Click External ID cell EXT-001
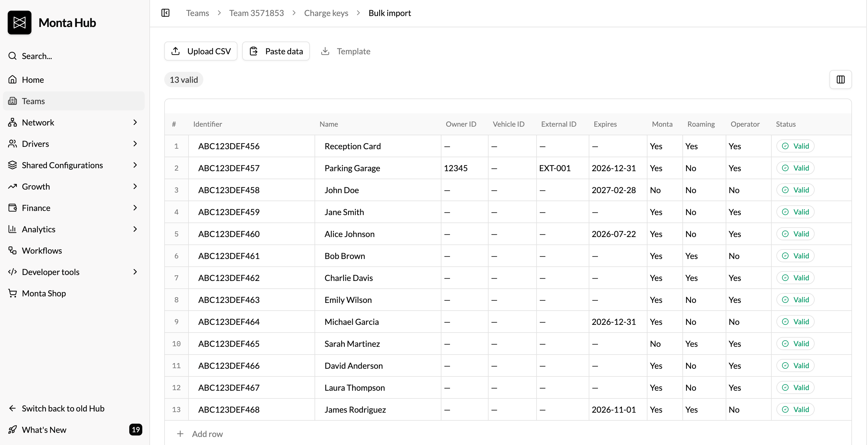Screen dimensions: 868x445 (563, 168)
